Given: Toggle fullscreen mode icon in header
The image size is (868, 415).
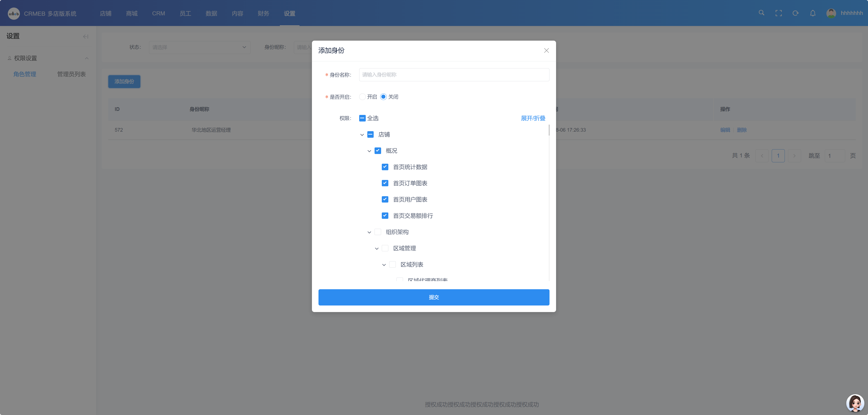Looking at the screenshot, I should click(778, 13).
